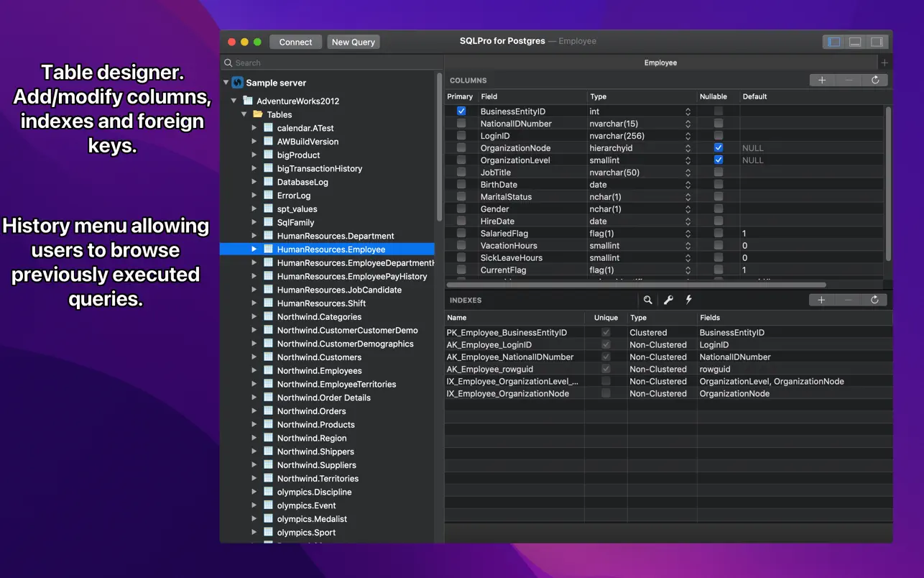Click the indexes search magnifier icon

pyautogui.click(x=647, y=300)
